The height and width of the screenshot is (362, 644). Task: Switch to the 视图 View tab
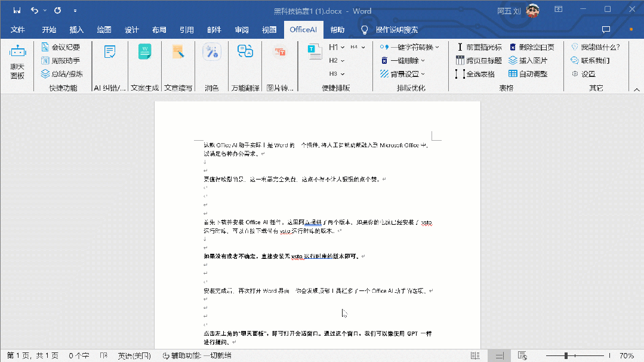[x=269, y=30]
